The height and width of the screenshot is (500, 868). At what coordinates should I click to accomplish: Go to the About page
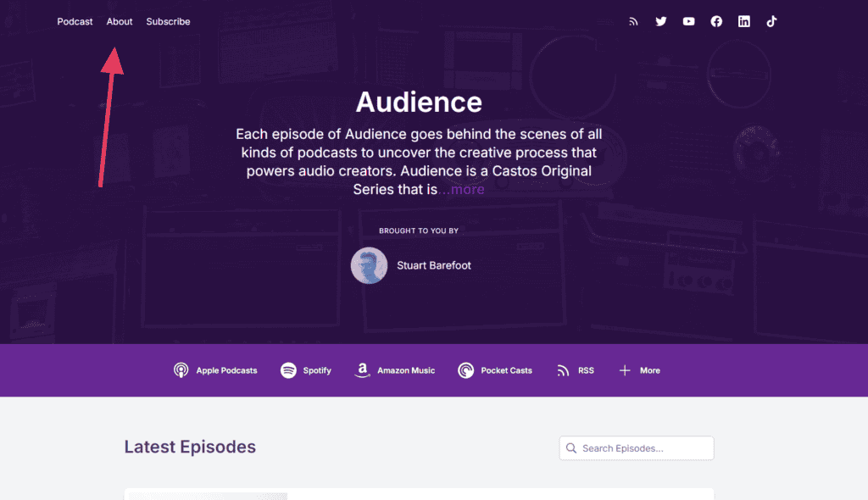[120, 22]
